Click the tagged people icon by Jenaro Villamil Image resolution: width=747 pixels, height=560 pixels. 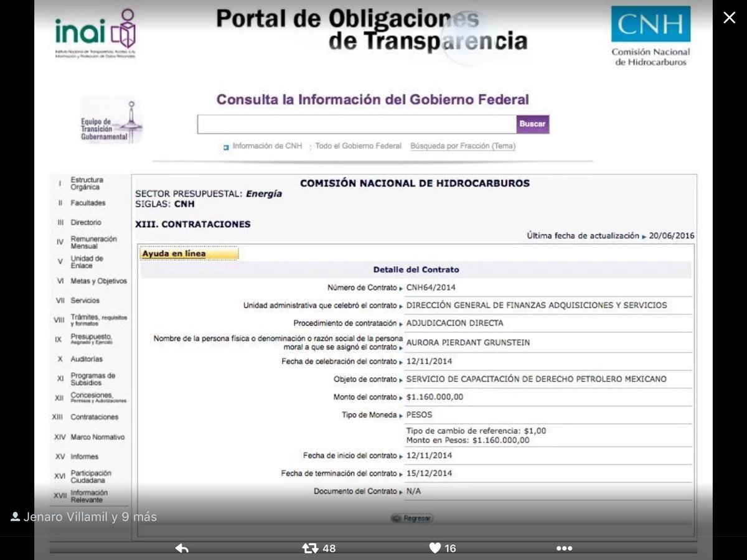click(16, 517)
